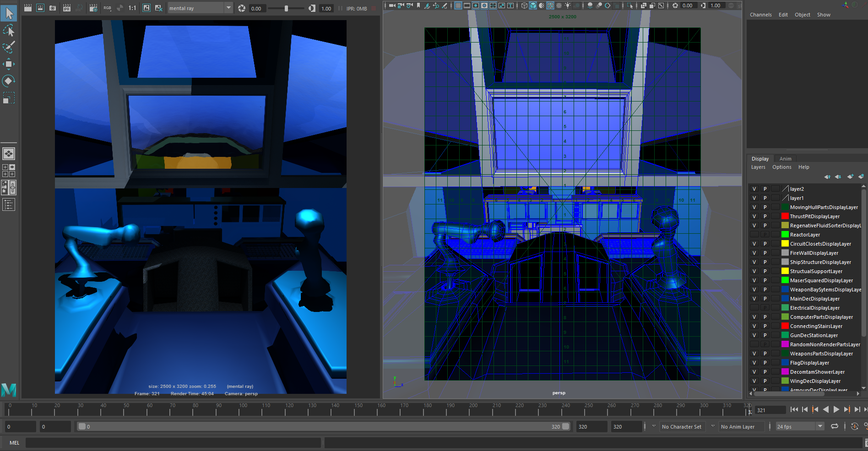Viewport: 868px width, 451px height.
Task: Open the Layers menu
Action: coord(758,167)
